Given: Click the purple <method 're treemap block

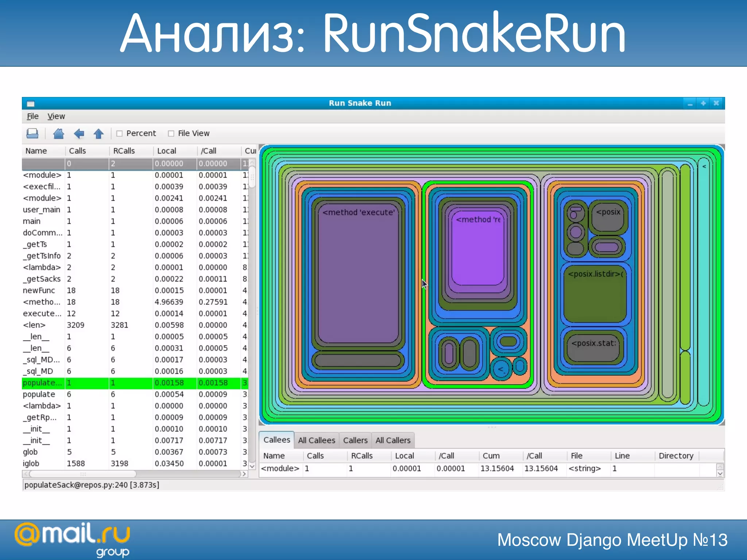Looking at the screenshot, I should (478, 248).
